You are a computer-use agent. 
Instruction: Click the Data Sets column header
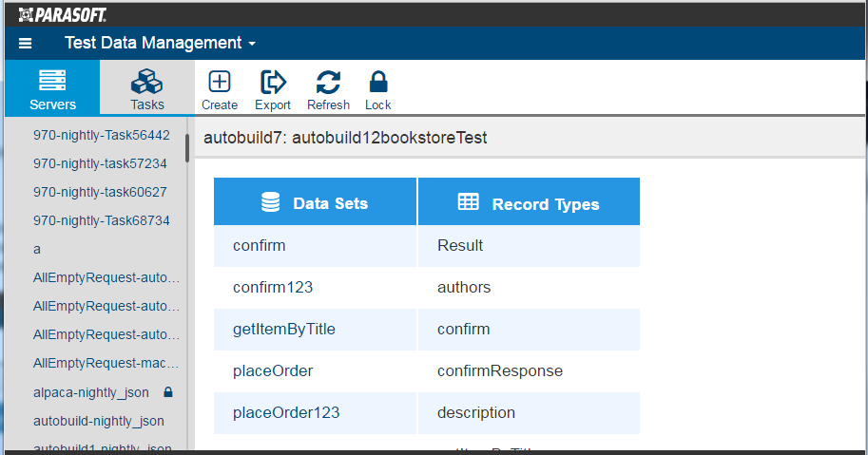[x=315, y=201]
